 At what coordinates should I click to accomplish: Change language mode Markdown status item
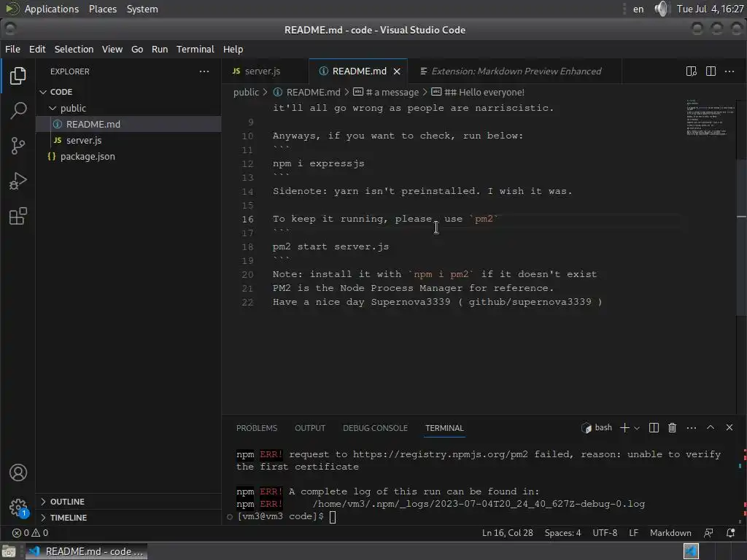click(670, 533)
